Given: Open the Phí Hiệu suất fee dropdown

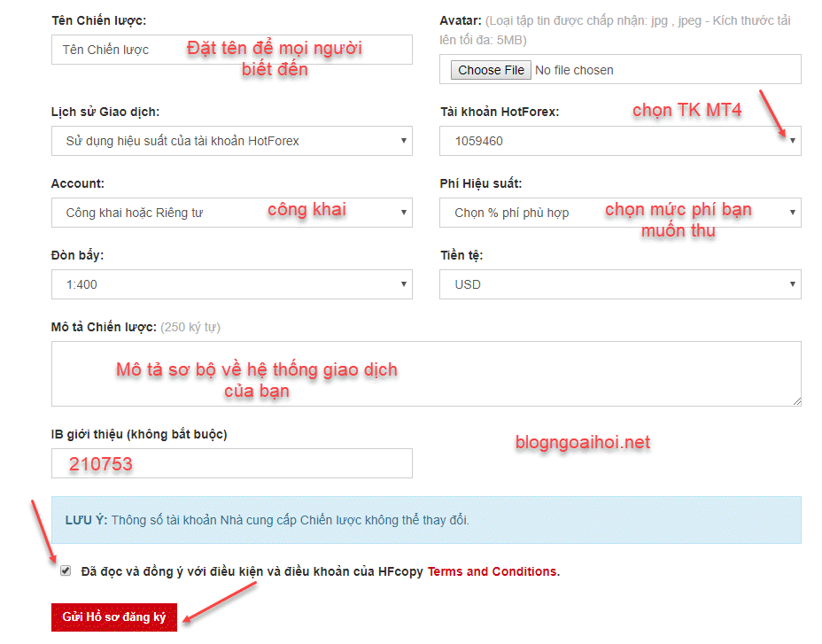Looking at the screenshot, I should [x=620, y=213].
